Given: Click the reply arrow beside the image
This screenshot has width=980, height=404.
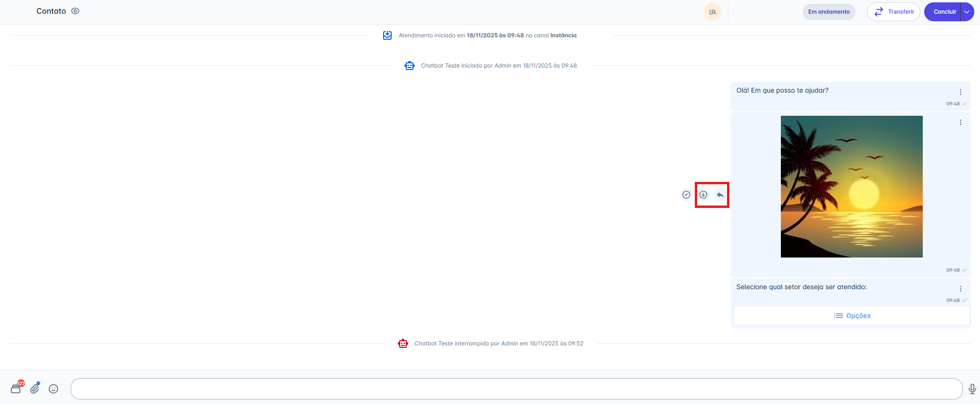Looking at the screenshot, I should click(720, 195).
